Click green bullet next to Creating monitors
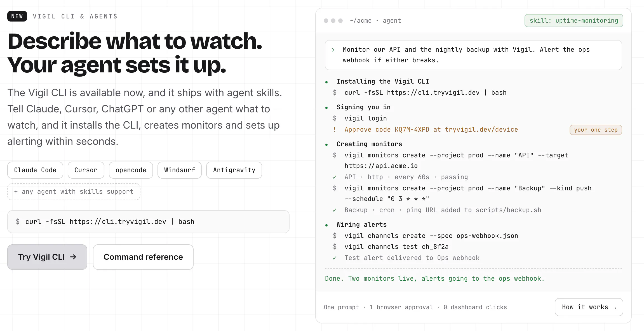This screenshot has height=331, width=644. [326, 145]
